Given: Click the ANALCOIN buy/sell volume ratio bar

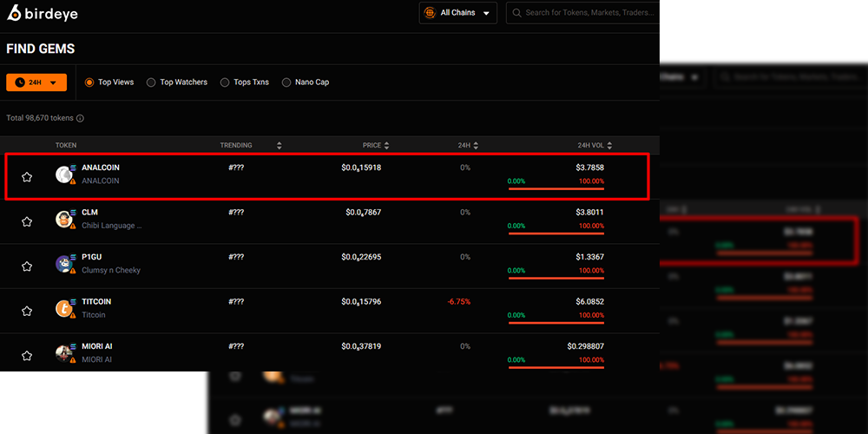Looking at the screenshot, I should [x=556, y=188].
